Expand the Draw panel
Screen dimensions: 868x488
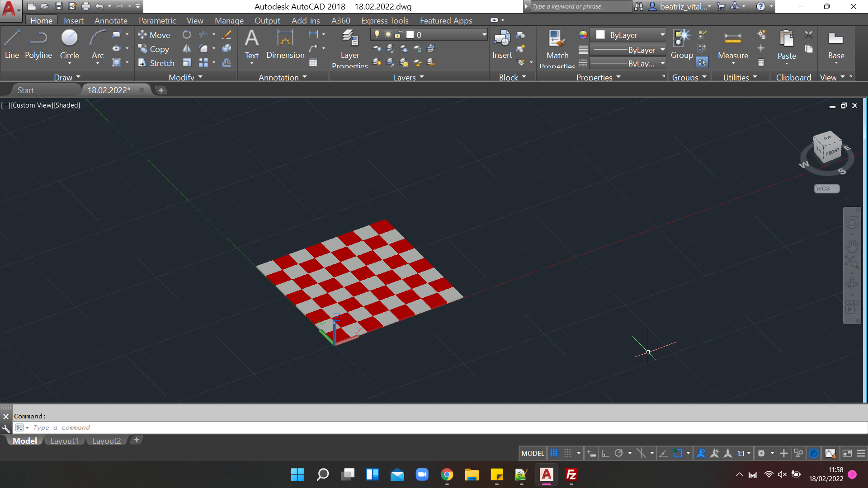click(x=67, y=77)
